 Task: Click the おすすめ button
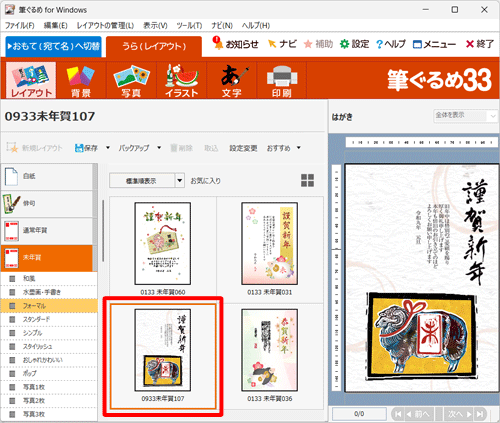279,148
